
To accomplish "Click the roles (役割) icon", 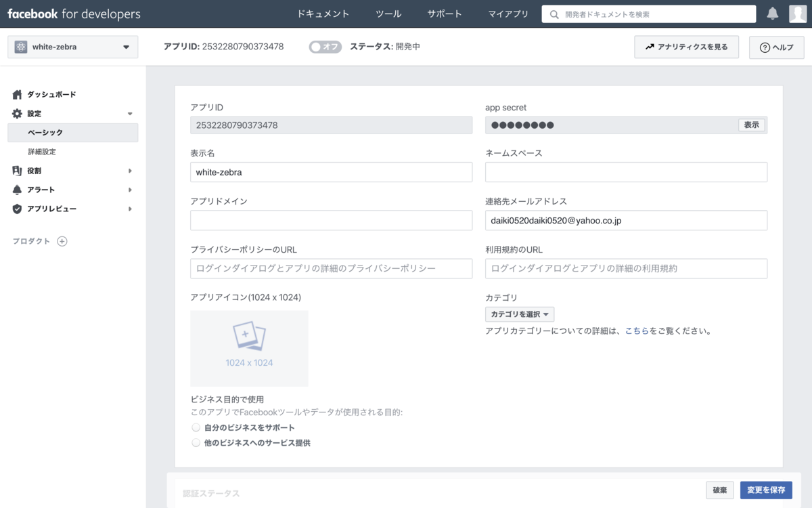I will tap(18, 171).
